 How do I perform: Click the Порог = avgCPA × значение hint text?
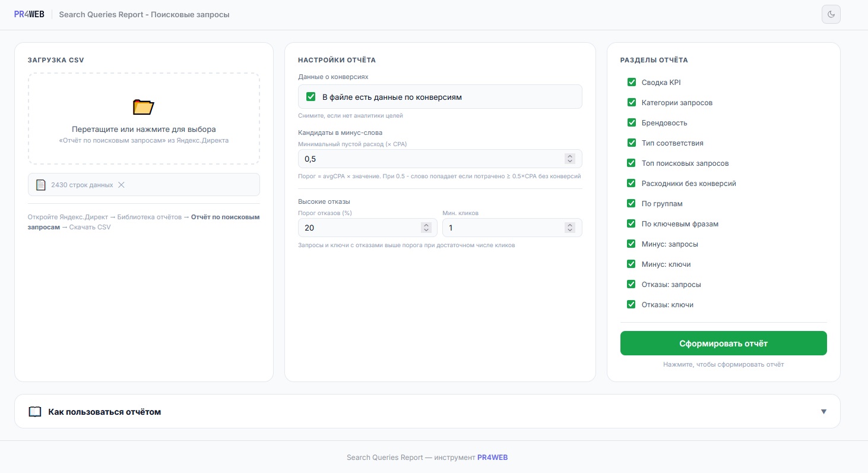point(439,176)
